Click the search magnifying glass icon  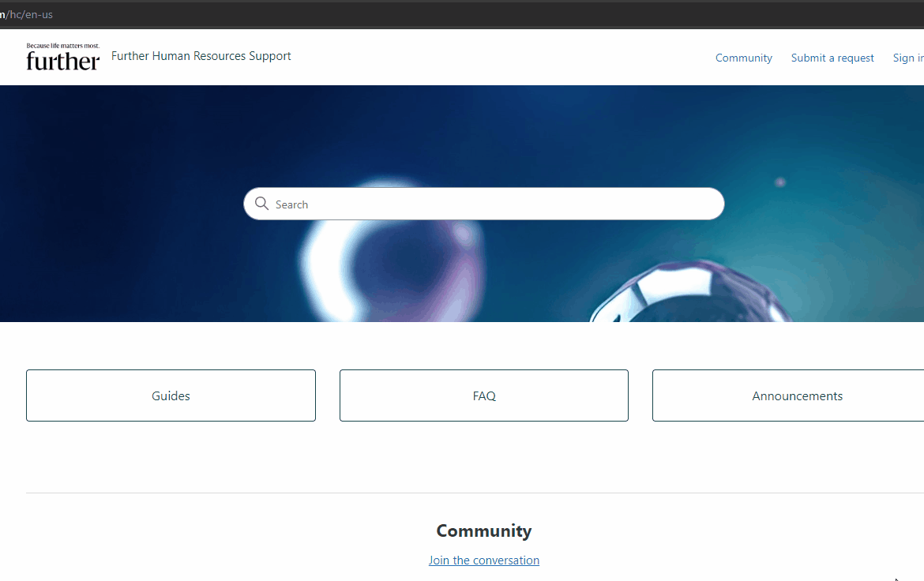pyautogui.click(x=262, y=204)
